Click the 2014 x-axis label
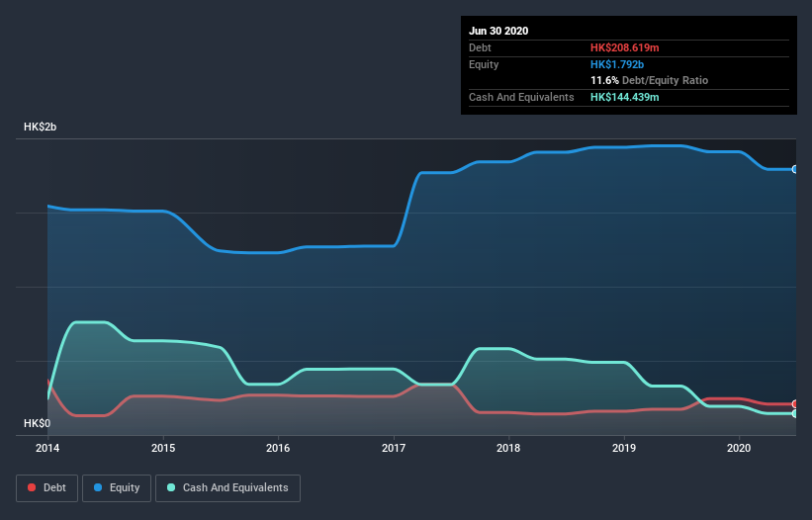Image resolution: width=812 pixels, height=520 pixels. pyautogui.click(x=47, y=448)
